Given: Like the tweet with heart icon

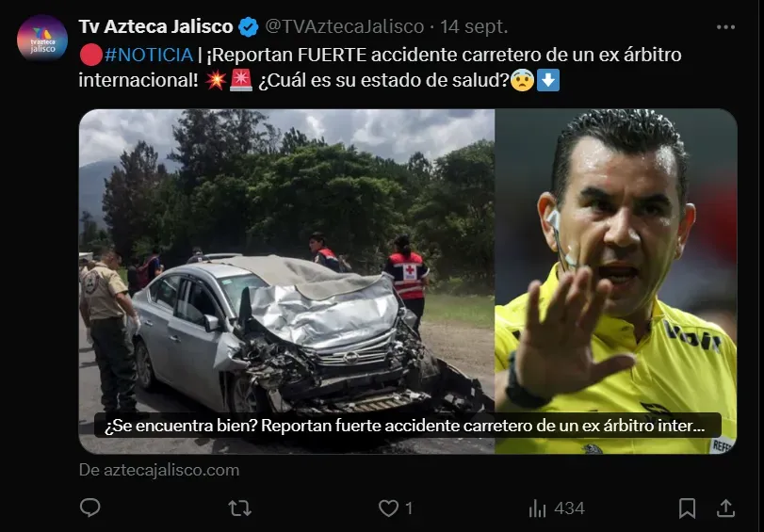Looking at the screenshot, I should [388, 508].
